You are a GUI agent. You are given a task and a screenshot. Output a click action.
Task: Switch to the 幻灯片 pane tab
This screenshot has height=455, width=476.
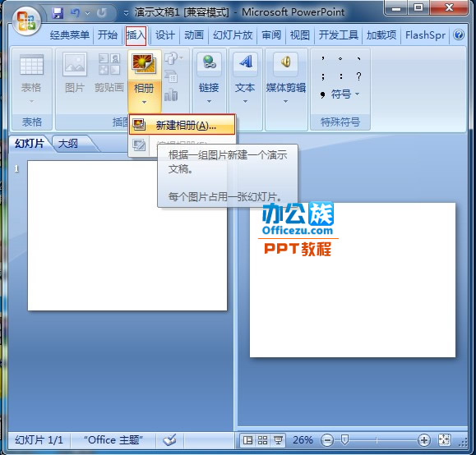pyautogui.click(x=30, y=144)
